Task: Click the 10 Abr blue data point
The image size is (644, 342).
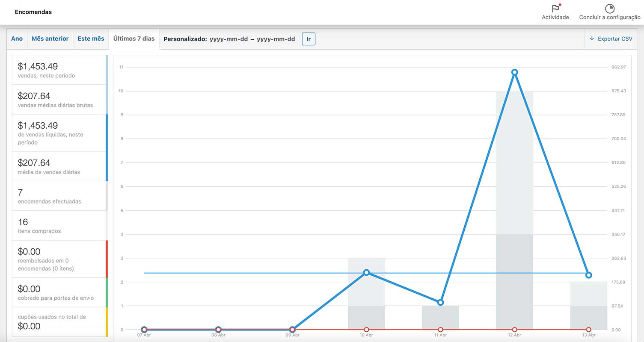Action: 366,272
